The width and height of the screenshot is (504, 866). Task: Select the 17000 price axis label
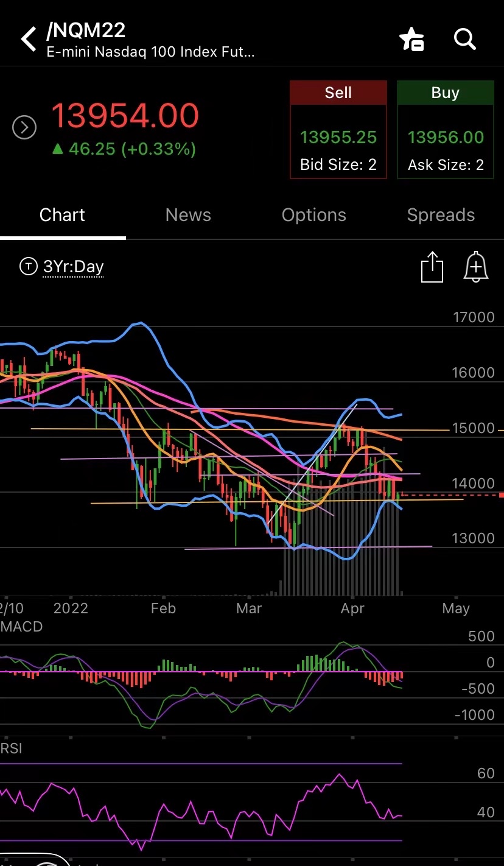(474, 317)
